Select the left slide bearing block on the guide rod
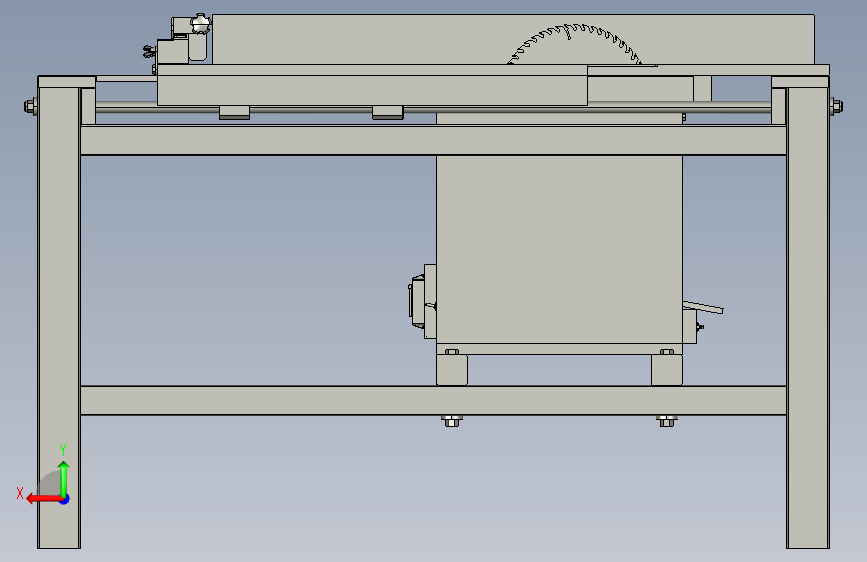This screenshot has height=562, width=867. 234,112
